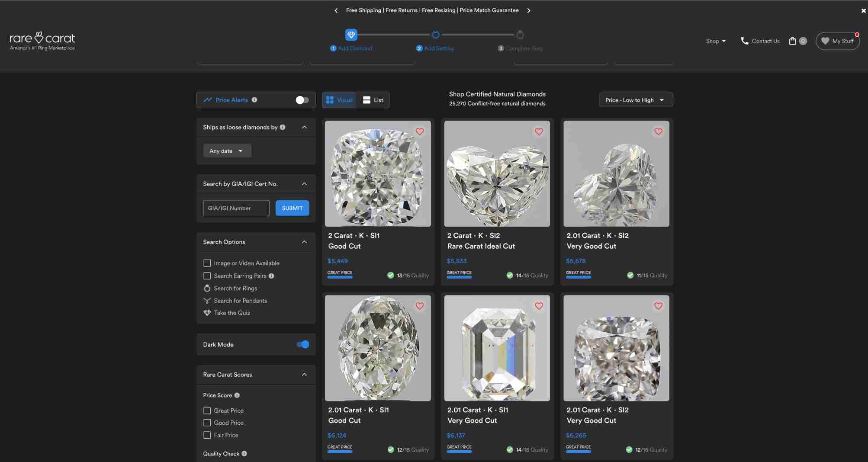Viewport: 868px width, 462px height.
Task: Switch to List view
Action: [x=373, y=100]
